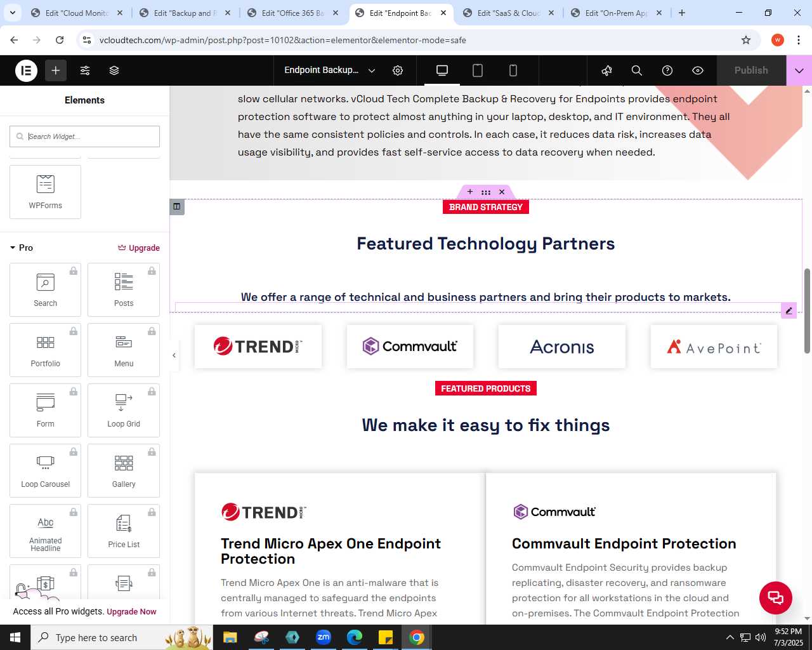Preview changes with eye icon
This screenshot has width=812, height=650.
[698, 70]
